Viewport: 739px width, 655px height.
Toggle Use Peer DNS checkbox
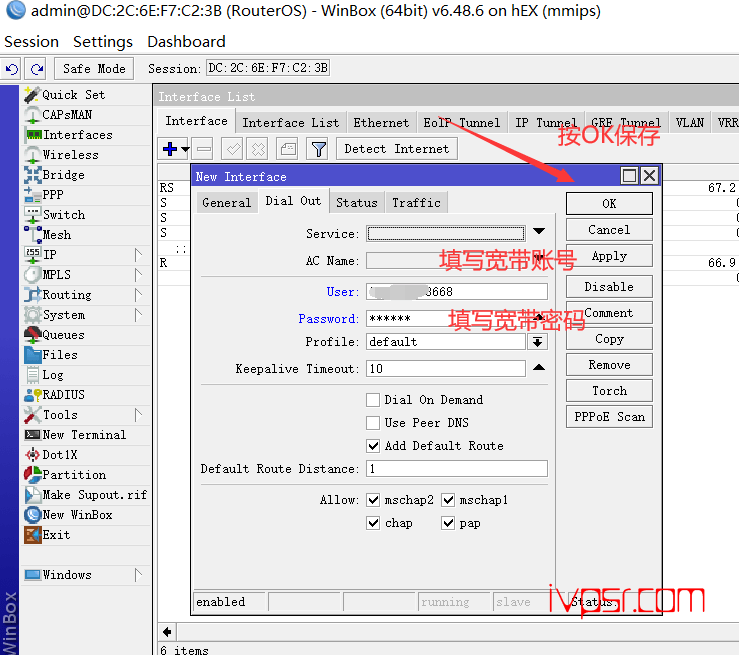point(373,423)
